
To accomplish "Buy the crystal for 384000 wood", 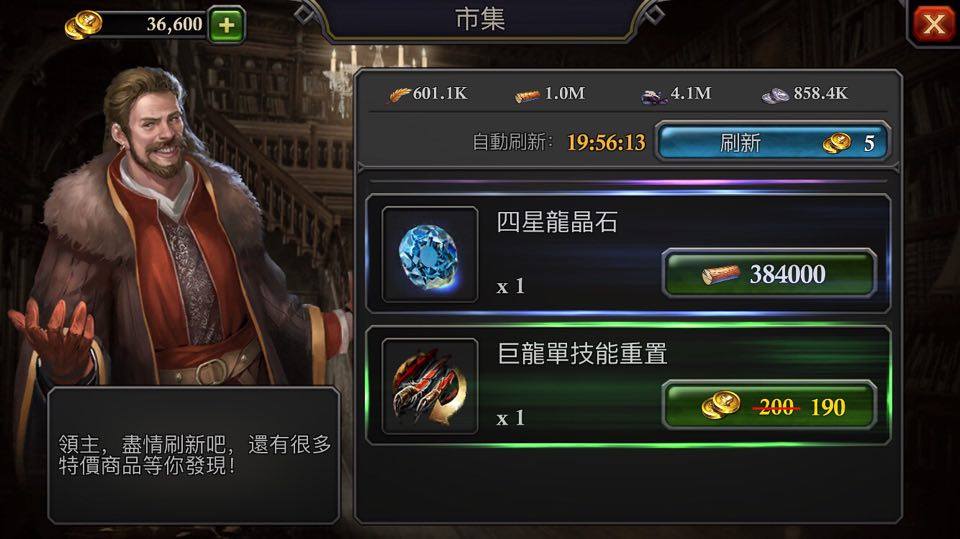I will coord(770,274).
